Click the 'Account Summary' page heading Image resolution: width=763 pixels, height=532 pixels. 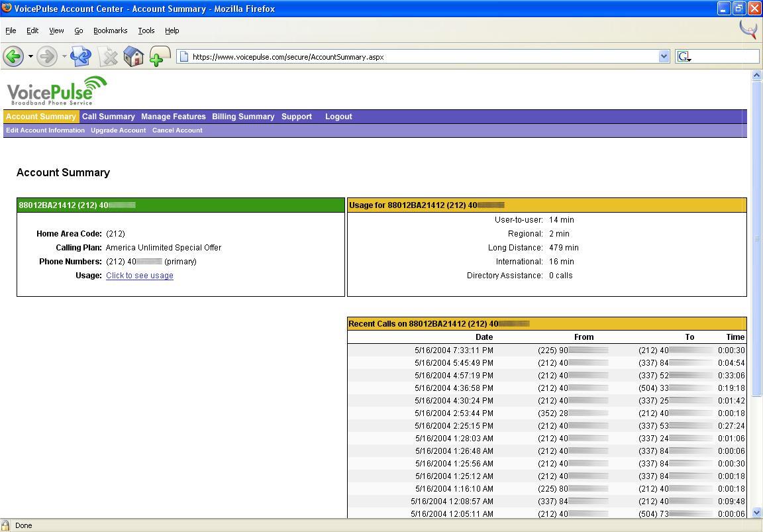[64, 173]
